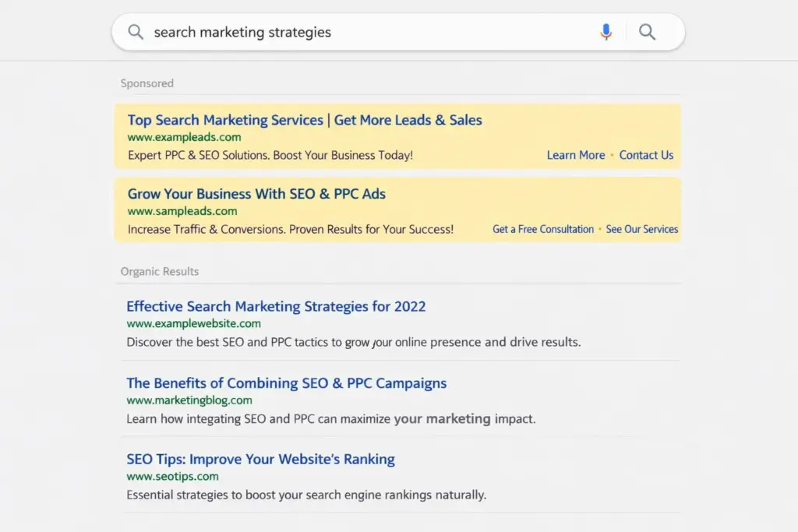Open Effective Search Marketing Strategies for 2022
This screenshot has width=798, height=532.
pos(276,306)
